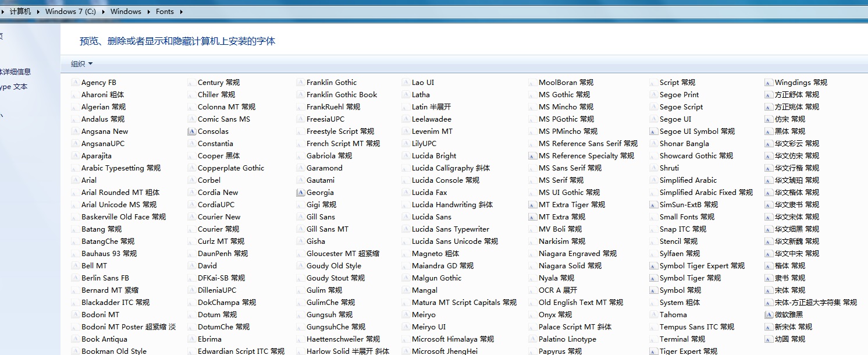This screenshot has width=868, height=355.
Task: Click the Script font icon
Action: point(653,83)
